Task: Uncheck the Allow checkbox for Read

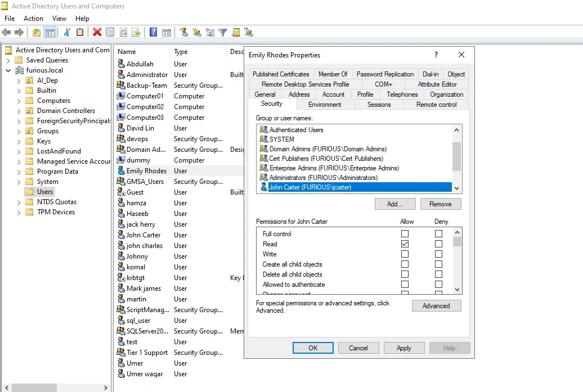Action: [x=405, y=244]
